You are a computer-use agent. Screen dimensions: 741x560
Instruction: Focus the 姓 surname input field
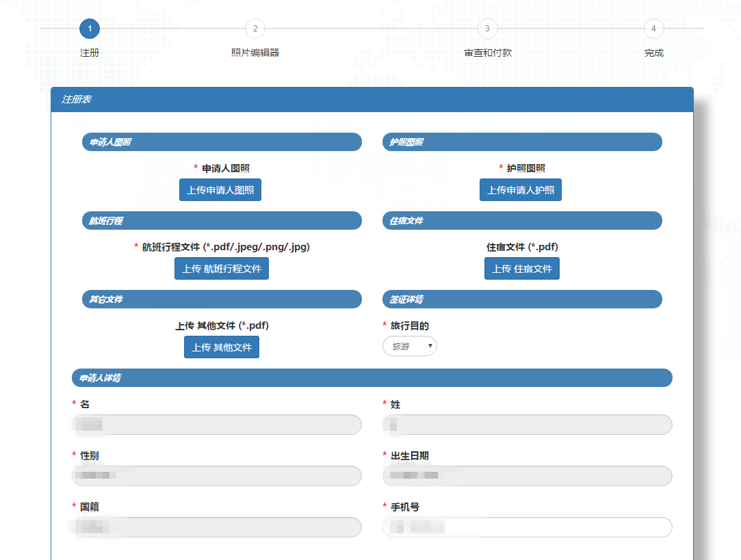coord(527,425)
